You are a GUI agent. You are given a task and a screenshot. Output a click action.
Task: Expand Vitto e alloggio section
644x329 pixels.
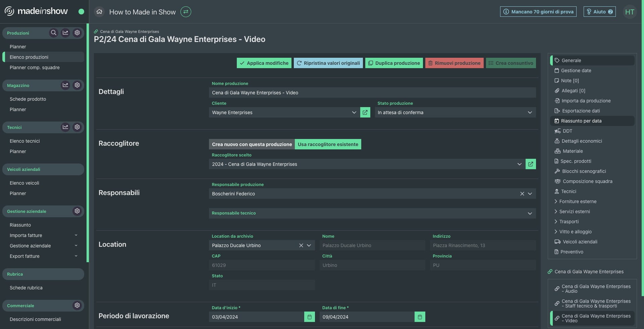coord(592,232)
